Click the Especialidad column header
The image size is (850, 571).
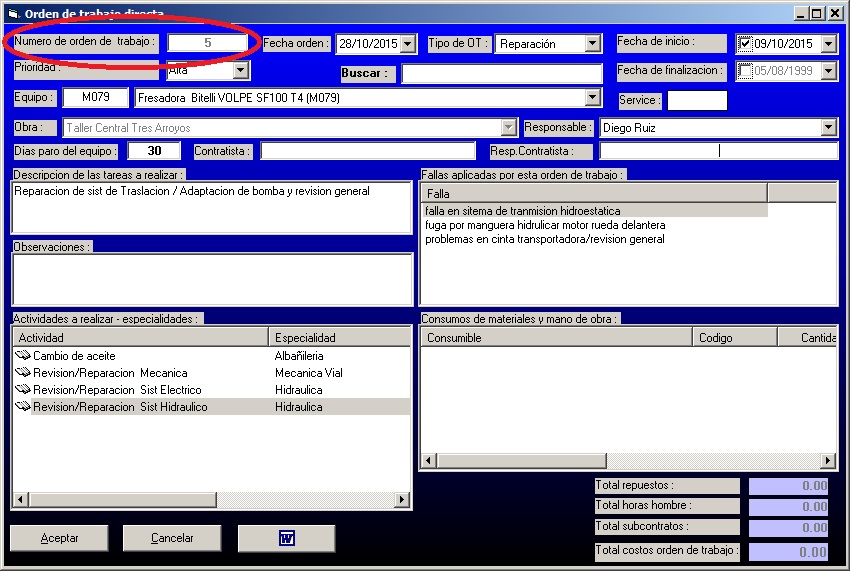(340, 338)
